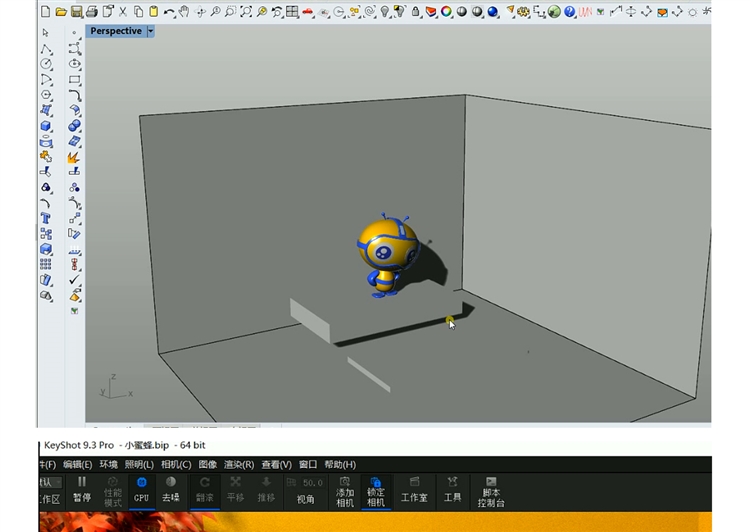Screen dimensions: 750x532
Task: Click the Print icon in Rhino toolbar
Action: point(92,11)
